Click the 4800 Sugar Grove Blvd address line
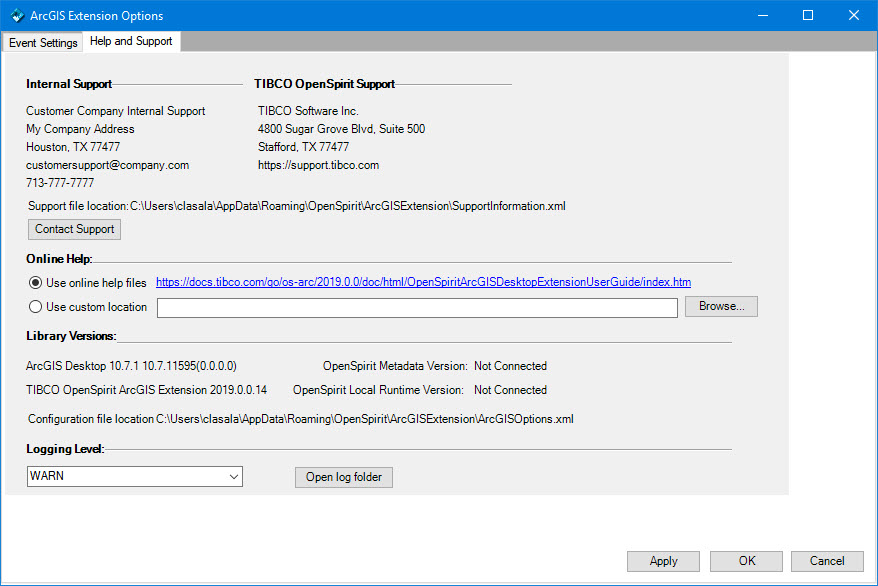878x586 pixels. click(x=341, y=129)
